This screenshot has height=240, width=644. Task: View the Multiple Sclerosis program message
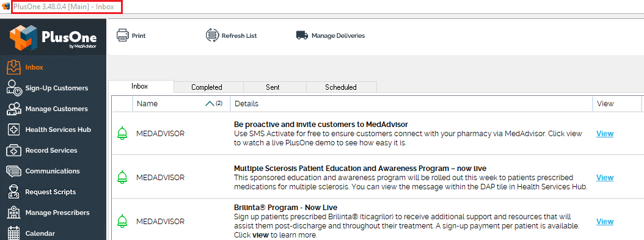[x=604, y=177]
